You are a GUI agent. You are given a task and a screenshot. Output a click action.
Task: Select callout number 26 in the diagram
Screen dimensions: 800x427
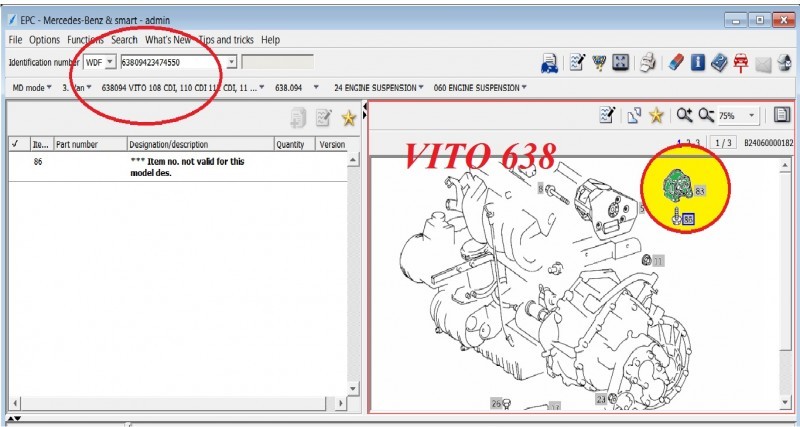coord(496,404)
